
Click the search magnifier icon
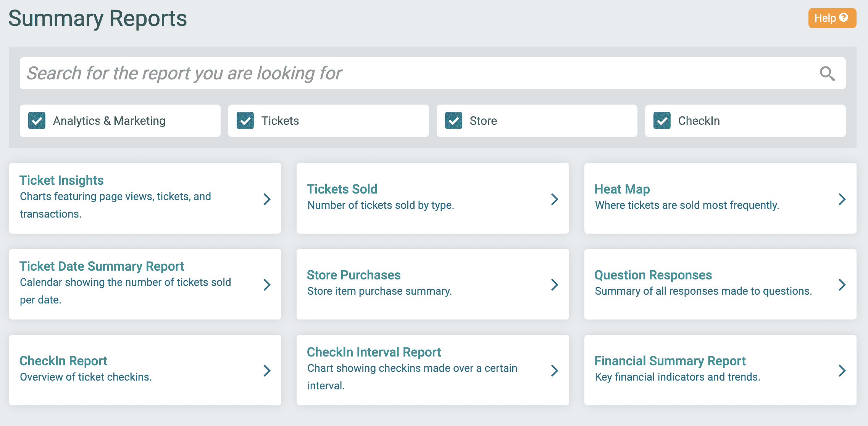click(x=827, y=73)
